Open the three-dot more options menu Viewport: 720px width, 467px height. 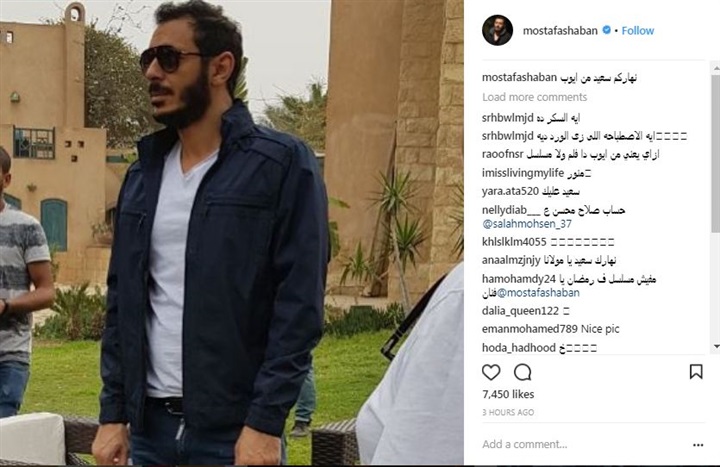pyautogui.click(x=698, y=444)
